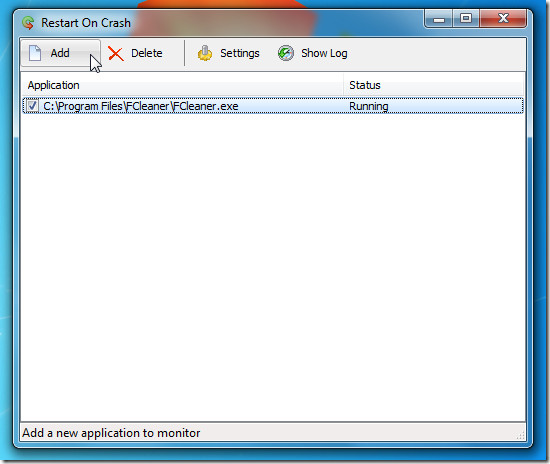
Task: Click the Show Log gauge icon
Action: (286, 53)
